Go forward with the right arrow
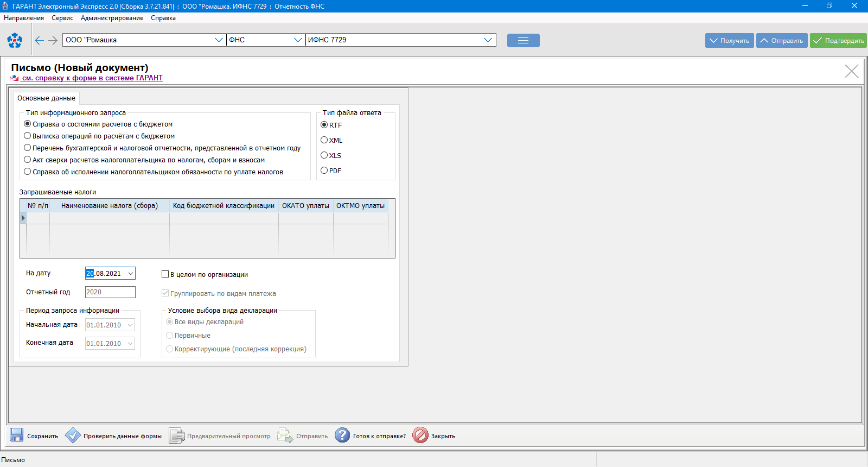The width and height of the screenshot is (868, 467). tap(53, 40)
